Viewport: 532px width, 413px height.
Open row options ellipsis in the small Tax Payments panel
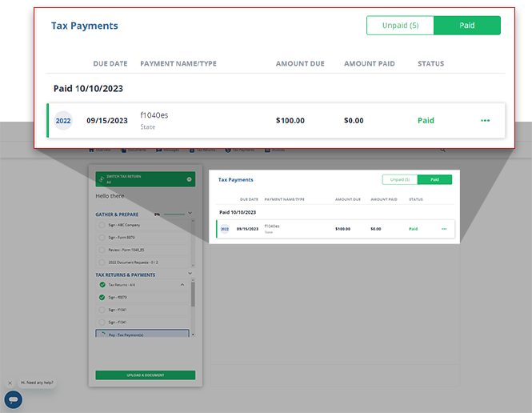coord(444,229)
